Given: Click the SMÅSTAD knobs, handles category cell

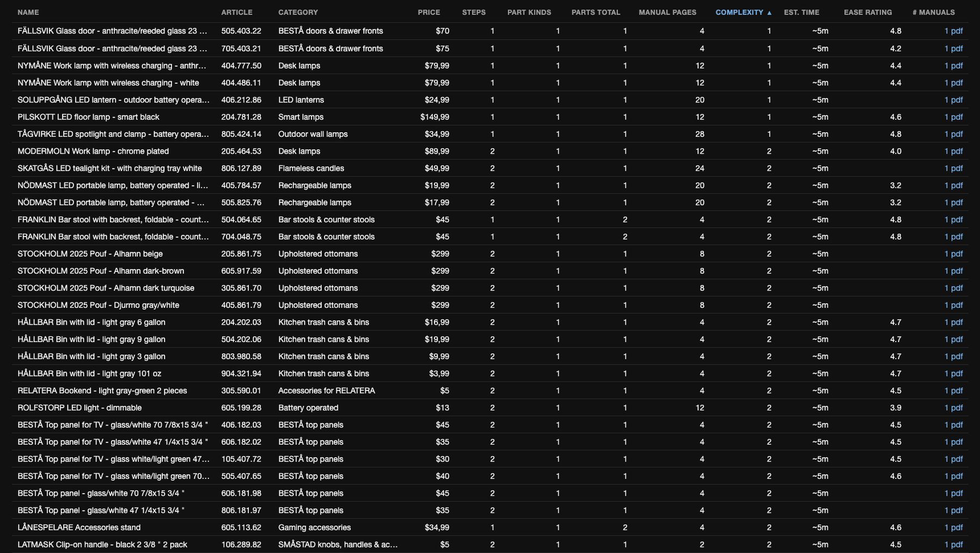Looking at the screenshot, I should (x=338, y=544).
